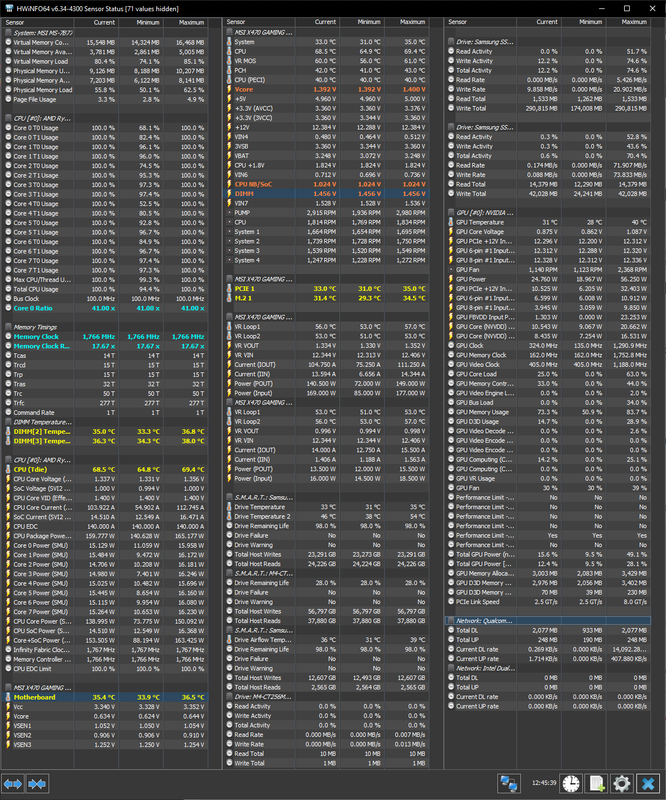Select the GPU VR Usage row
The image size is (666, 800).
coord(548,479)
